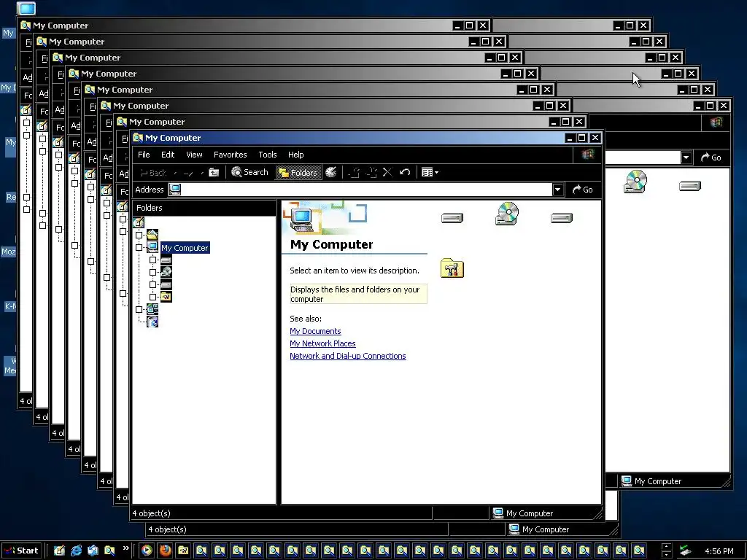
Task: Select the Control Panel folder icon in right pane
Action: pyautogui.click(x=452, y=268)
